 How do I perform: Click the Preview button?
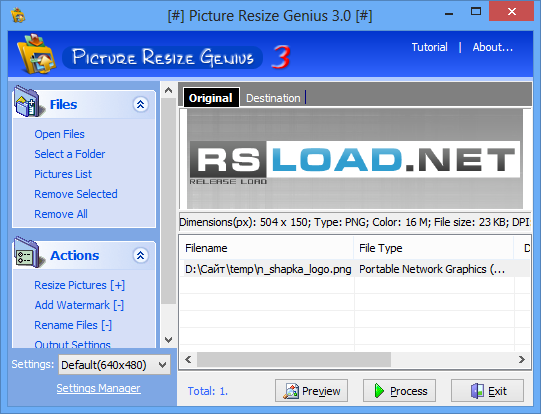pyautogui.click(x=311, y=391)
